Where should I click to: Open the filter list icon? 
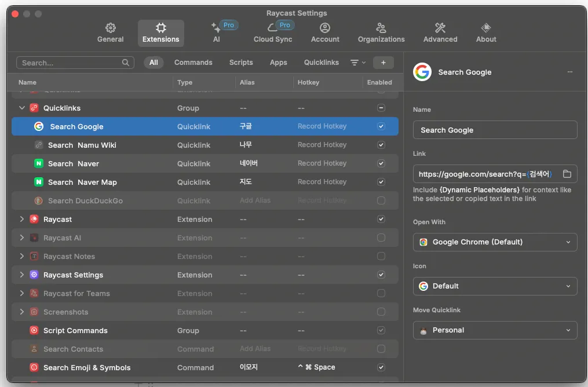coord(355,63)
